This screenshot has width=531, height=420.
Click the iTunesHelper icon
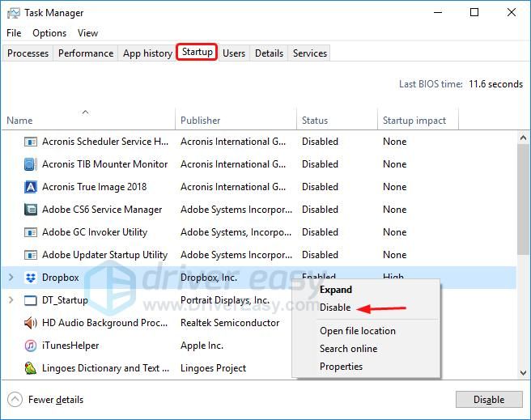31,346
